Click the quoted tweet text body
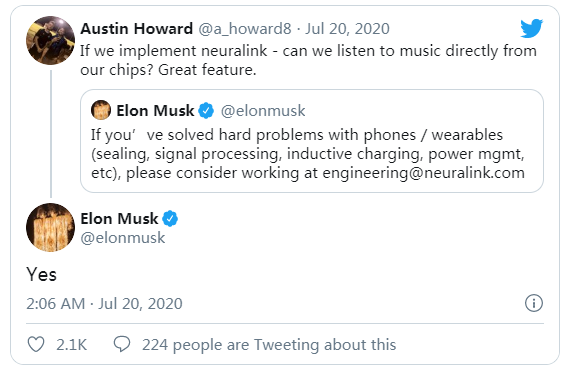 pos(308,154)
